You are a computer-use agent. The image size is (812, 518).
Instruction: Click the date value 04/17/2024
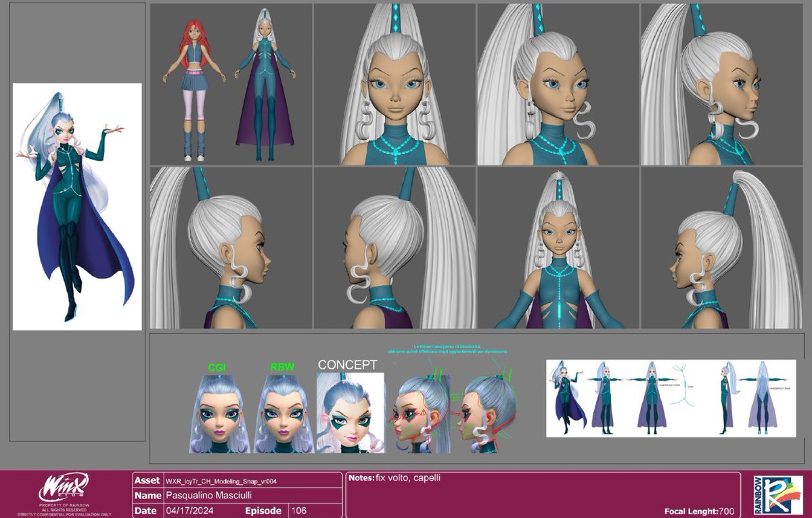[x=191, y=511]
